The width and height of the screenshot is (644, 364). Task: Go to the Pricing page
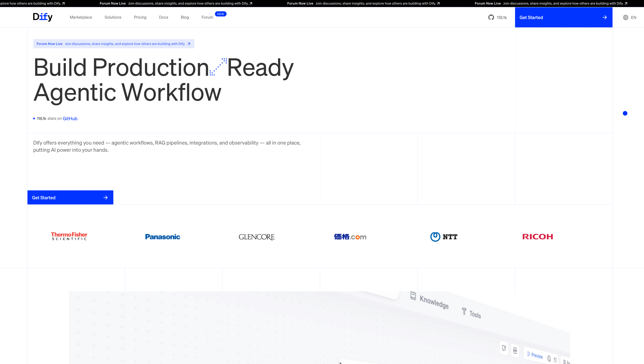click(x=140, y=17)
